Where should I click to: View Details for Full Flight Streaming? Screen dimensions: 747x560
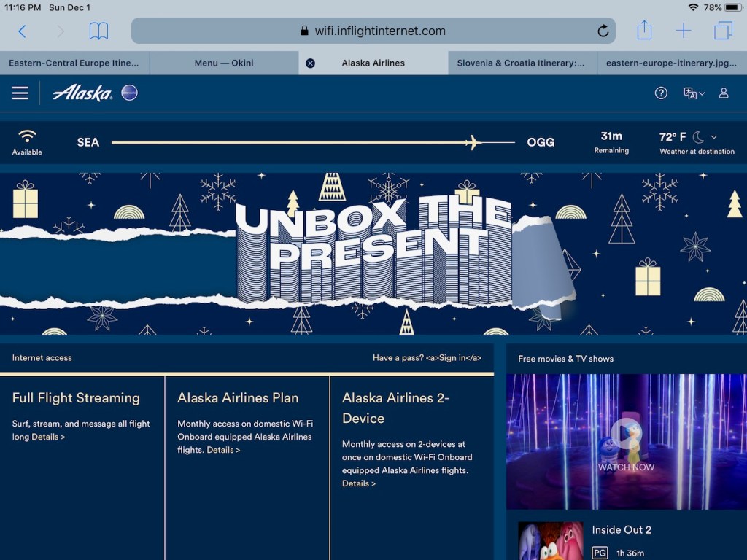(x=48, y=437)
